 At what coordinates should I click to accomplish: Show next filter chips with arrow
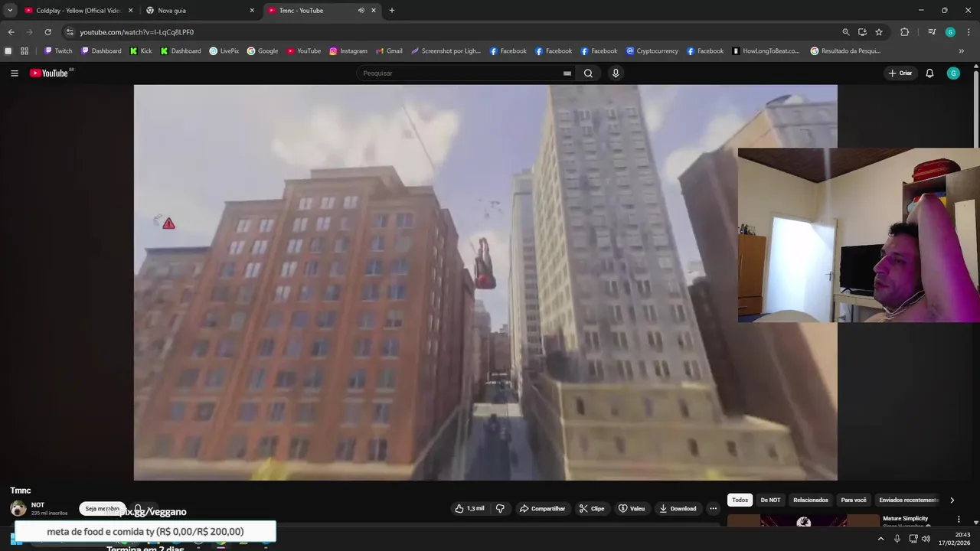[952, 500]
